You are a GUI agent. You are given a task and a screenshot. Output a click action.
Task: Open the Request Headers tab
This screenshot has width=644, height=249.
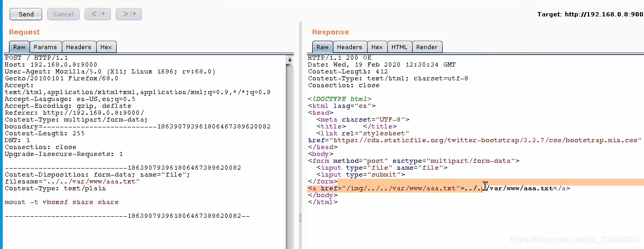click(x=79, y=47)
